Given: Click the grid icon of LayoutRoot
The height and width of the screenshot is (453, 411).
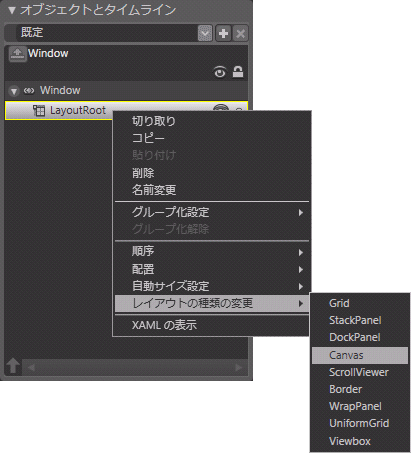Looking at the screenshot, I should click(39, 110).
